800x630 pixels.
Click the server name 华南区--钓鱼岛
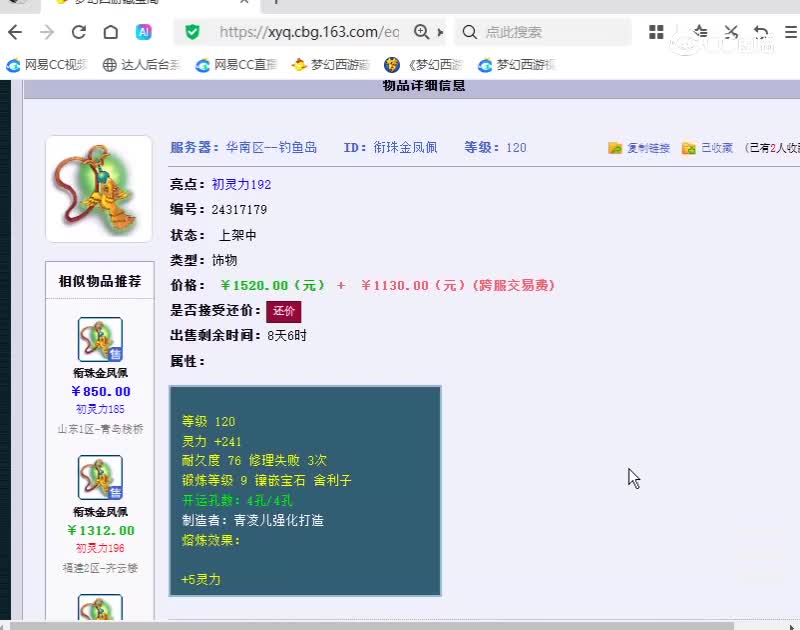[x=271, y=148]
